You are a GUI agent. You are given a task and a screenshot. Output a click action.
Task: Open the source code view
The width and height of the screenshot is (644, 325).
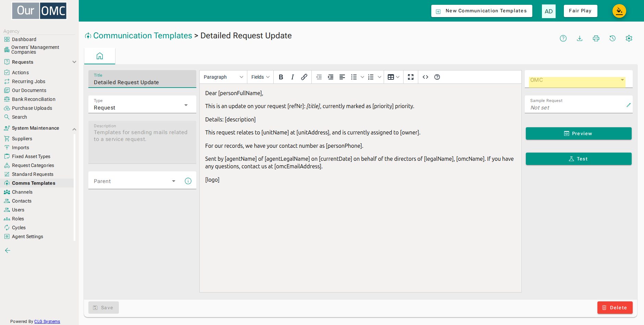tap(425, 77)
